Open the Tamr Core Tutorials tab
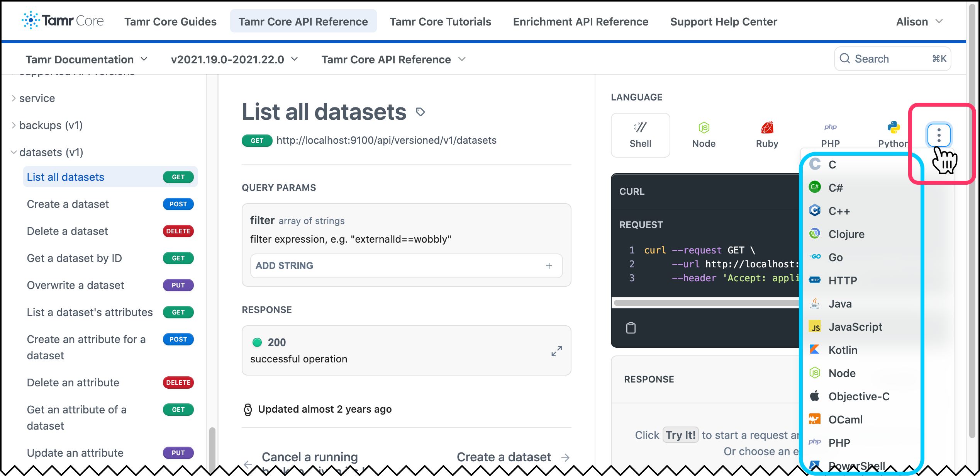 click(440, 22)
